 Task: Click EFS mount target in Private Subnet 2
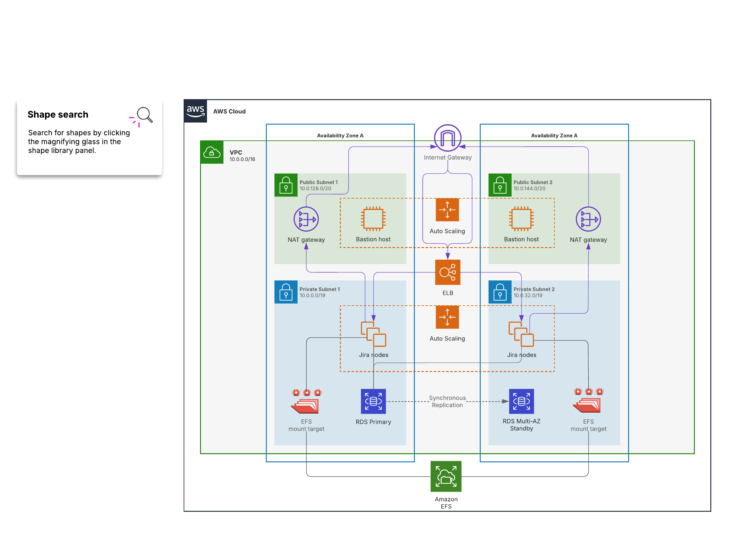tap(588, 401)
